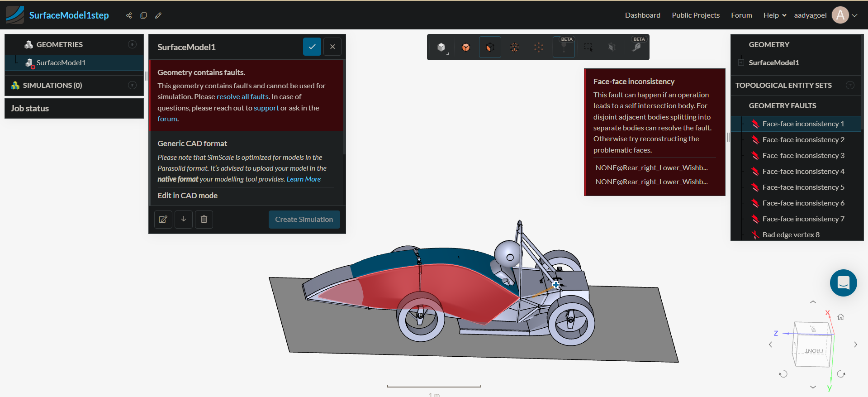The height and width of the screenshot is (397, 868).
Task: Open the Forum page
Action: (x=741, y=15)
